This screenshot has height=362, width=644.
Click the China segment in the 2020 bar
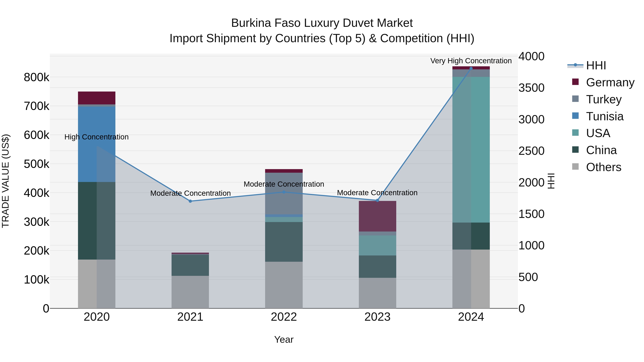[97, 221]
